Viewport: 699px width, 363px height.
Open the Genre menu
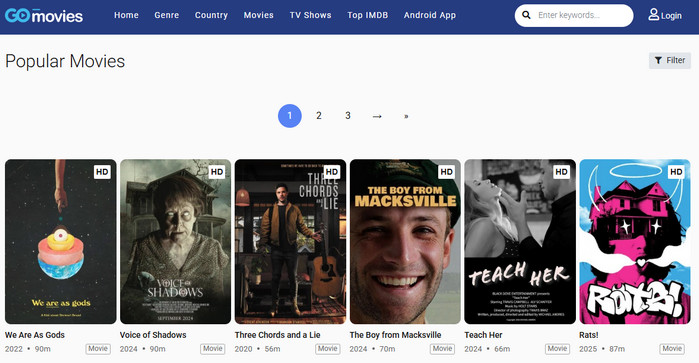coord(167,15)
